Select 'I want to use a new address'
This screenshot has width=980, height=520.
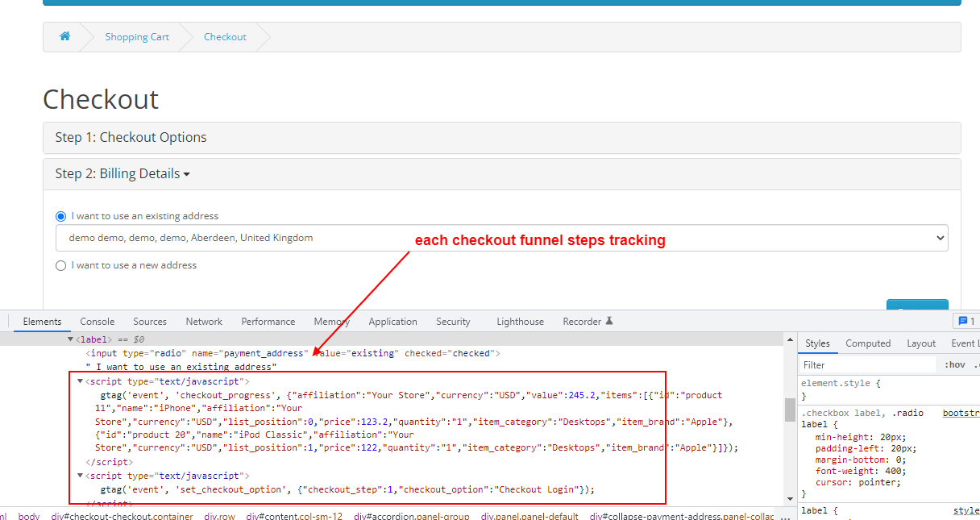[x=61, y=265]
